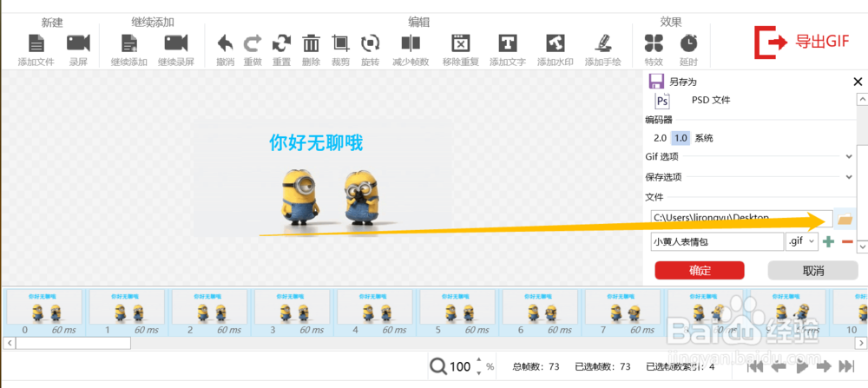Select frame 5 thumbnail in the timeline
The height and width of the screenshot is (388, 868).
click(457, 306)
